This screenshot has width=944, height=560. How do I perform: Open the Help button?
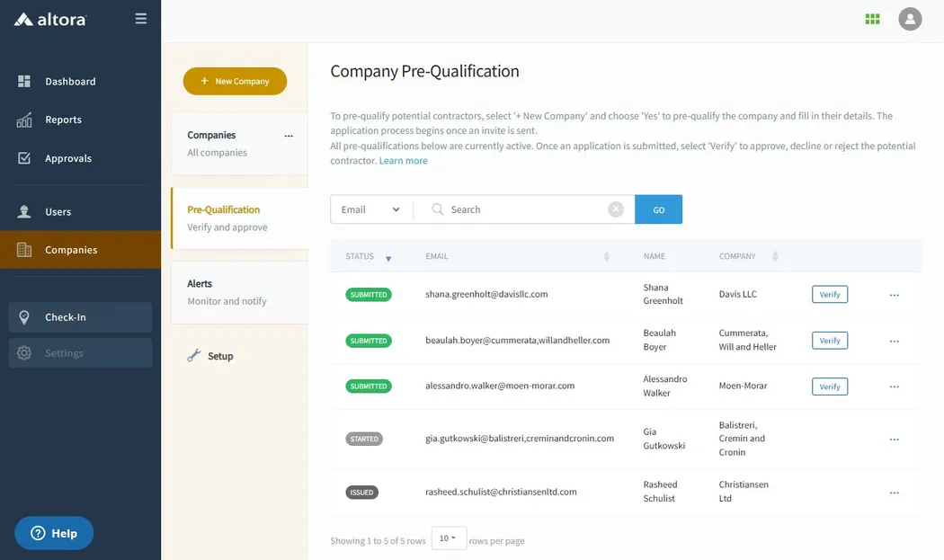(x=54, y=534)
